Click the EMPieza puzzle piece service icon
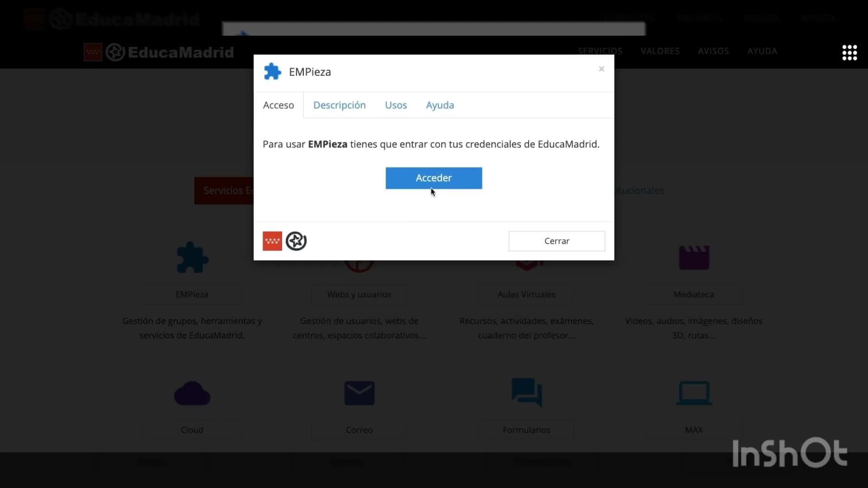Screen dimensions: 868x488 (192, 258)
